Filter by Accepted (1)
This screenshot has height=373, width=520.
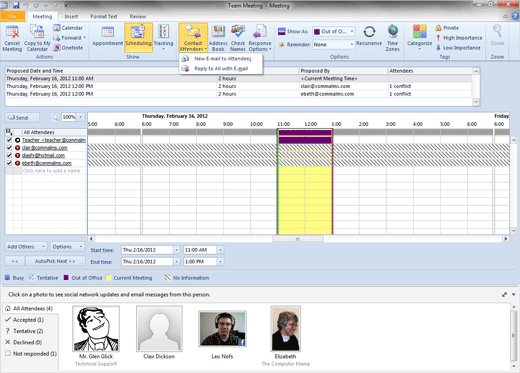(x=28, y=320)
